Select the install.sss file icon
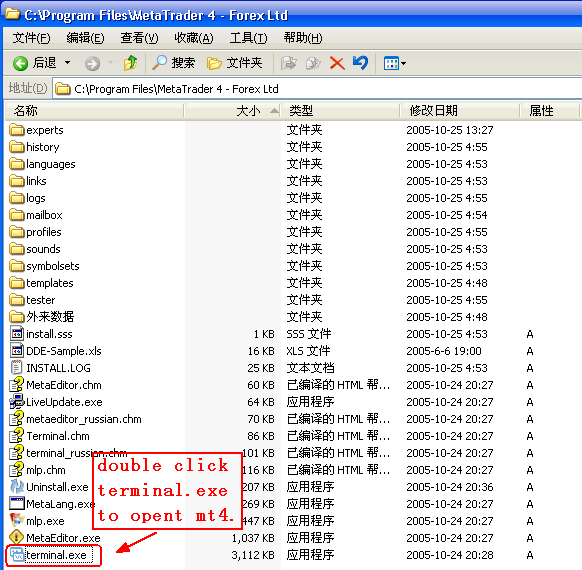The image size is (582, 570). (x=17, y=334)
